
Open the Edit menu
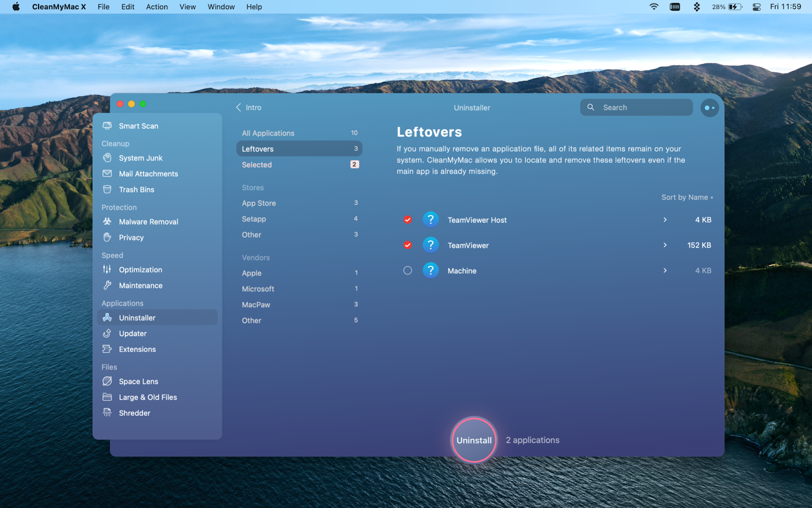128,7
